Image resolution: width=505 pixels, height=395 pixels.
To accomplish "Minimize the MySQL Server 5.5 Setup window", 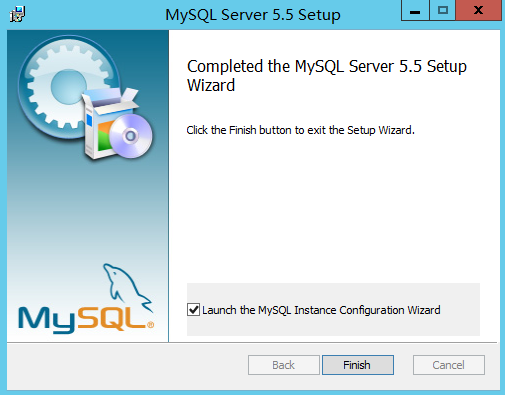I will [415, 10].
